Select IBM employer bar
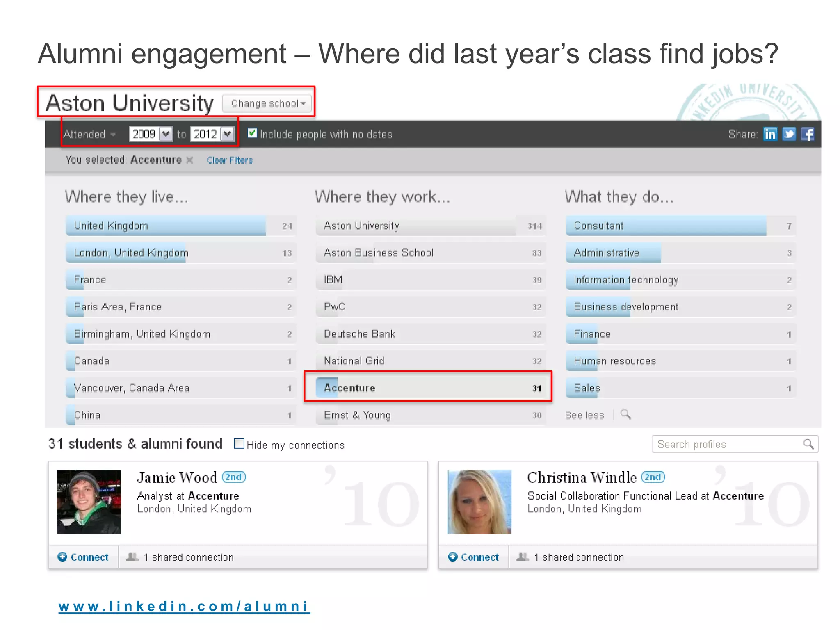This screenshot has height=630, width=840. tap(431, 280)
